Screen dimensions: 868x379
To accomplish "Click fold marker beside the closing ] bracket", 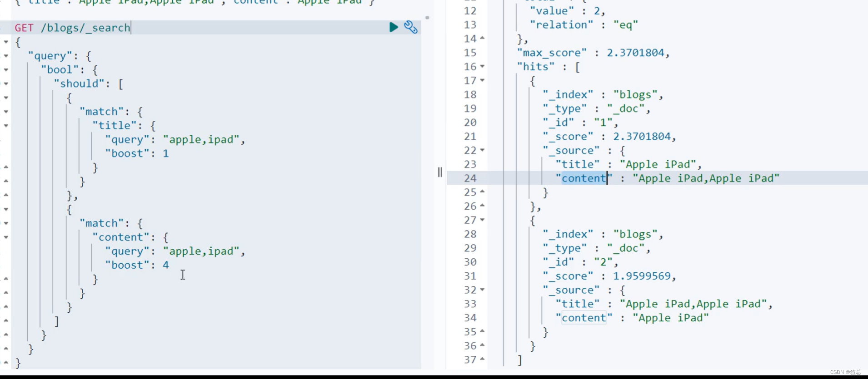I will tap(6, 321).
